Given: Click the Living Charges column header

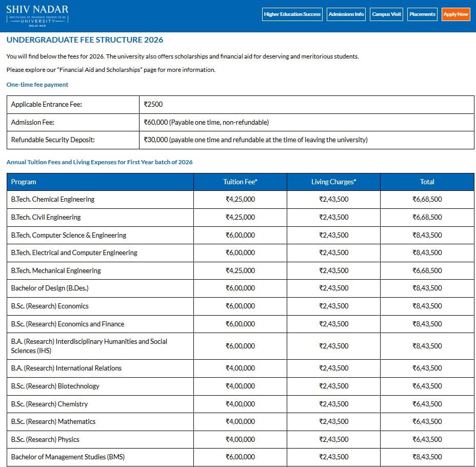Looking at the screenshot, I should 333,182.
